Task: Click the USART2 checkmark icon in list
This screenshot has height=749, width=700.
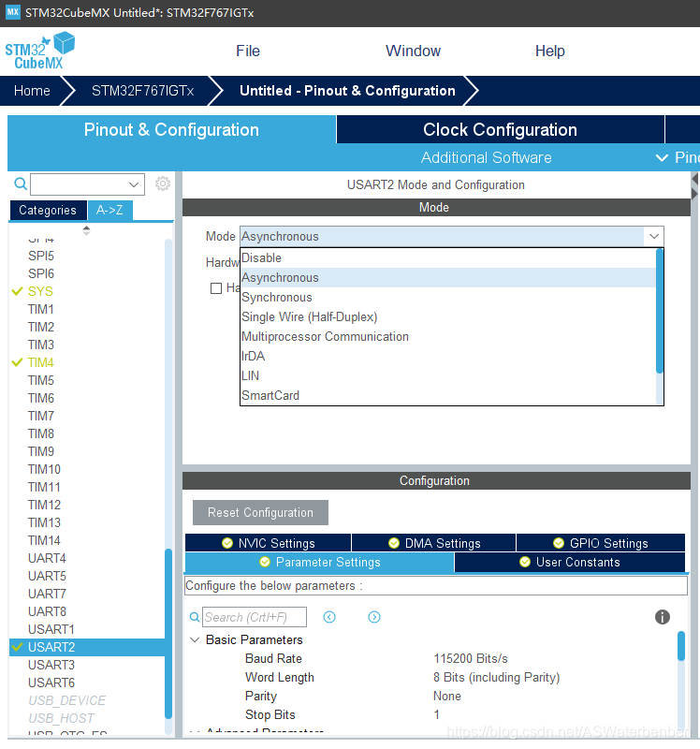Action: click(x=17, y=647)
